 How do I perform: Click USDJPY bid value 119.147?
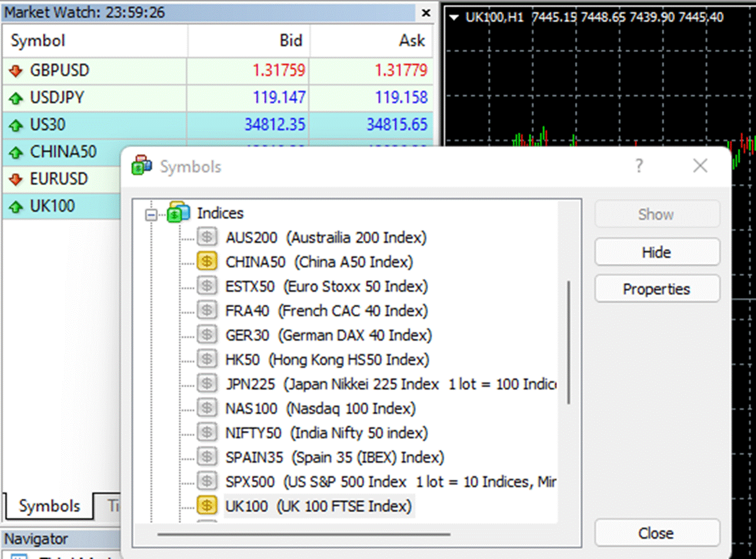point(279,98)
